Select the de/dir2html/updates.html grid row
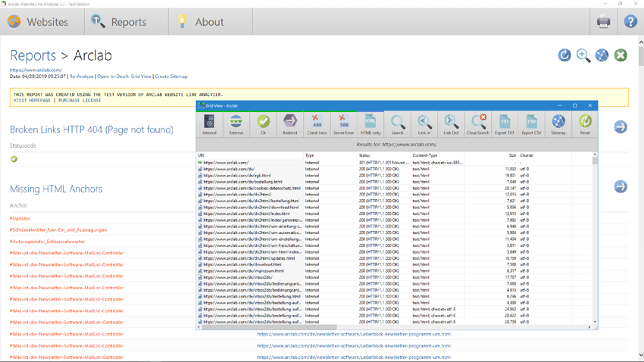Viewport: 644px width, 362px height. [394, 258]
